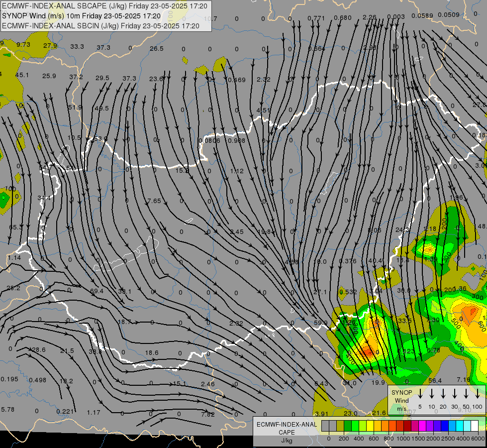This screenshot has height=448, width=487.
Task: Click the map value '69.4'
Action: [x=97, y=291]
